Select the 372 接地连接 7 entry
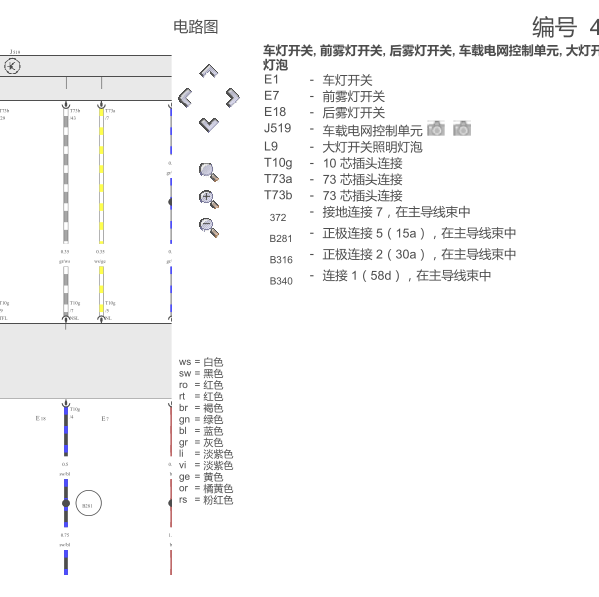This screenshot has height=597, width=599. pos(369,214)
